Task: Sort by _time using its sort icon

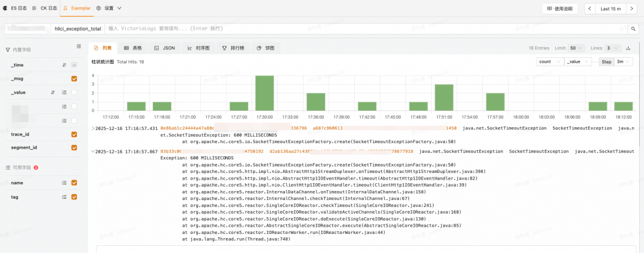Action: point(64,65)
